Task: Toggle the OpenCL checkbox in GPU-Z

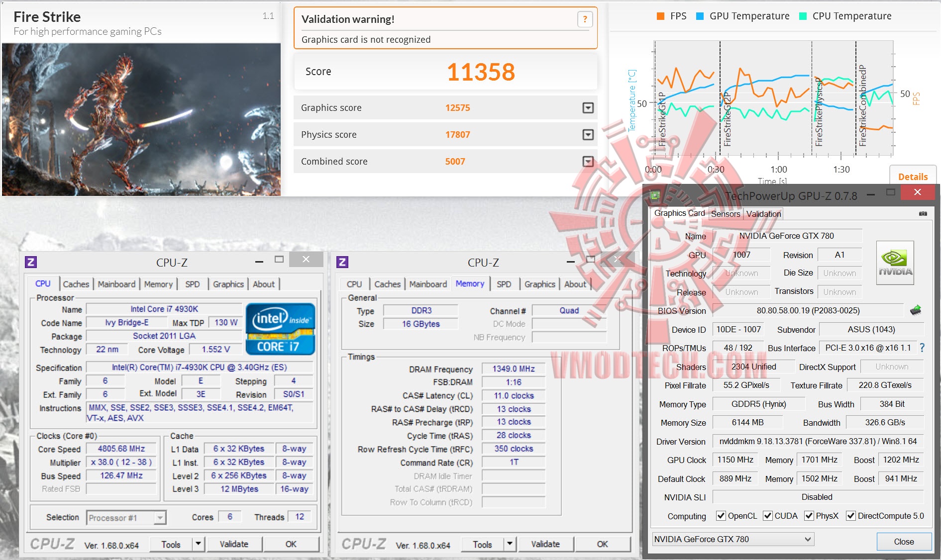Action: [x=721, y=516]
